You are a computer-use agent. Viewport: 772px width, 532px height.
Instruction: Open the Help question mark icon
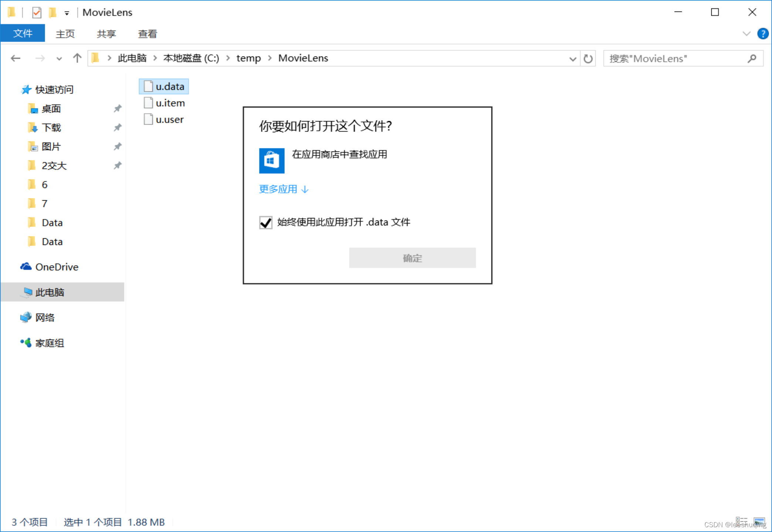[763, 34]
